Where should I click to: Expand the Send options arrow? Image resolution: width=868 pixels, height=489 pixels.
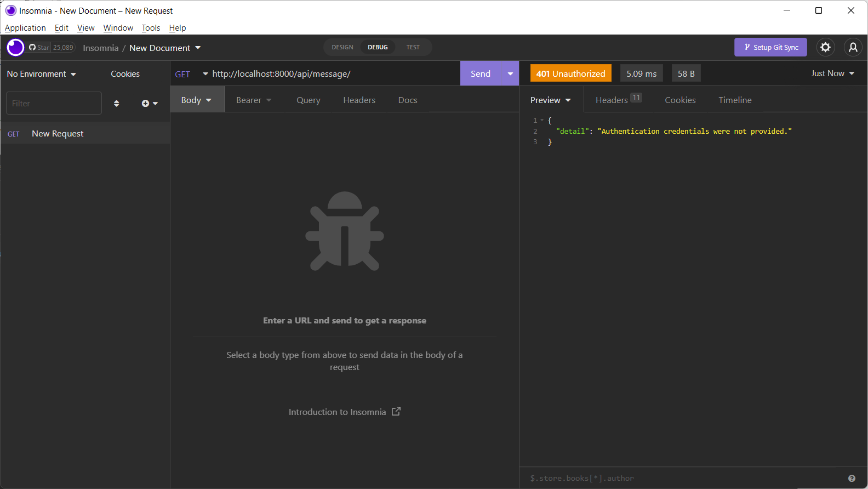pos(510,73)
